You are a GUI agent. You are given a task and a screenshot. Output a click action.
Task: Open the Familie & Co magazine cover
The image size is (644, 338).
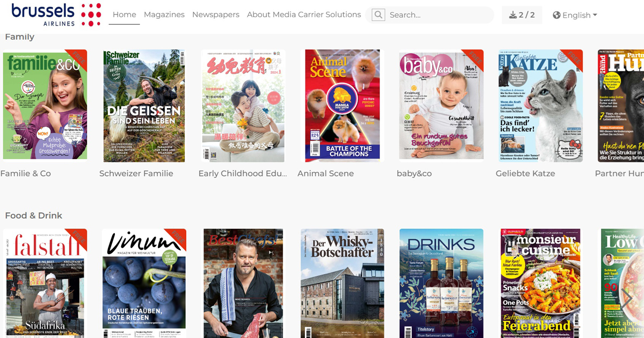point(45,105)
